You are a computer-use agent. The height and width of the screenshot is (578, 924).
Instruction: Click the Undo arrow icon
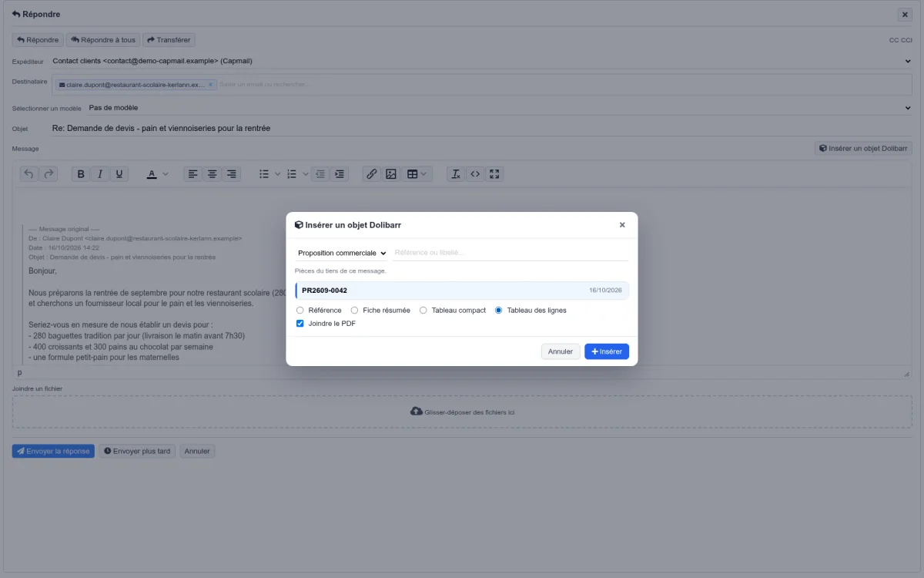29,174
